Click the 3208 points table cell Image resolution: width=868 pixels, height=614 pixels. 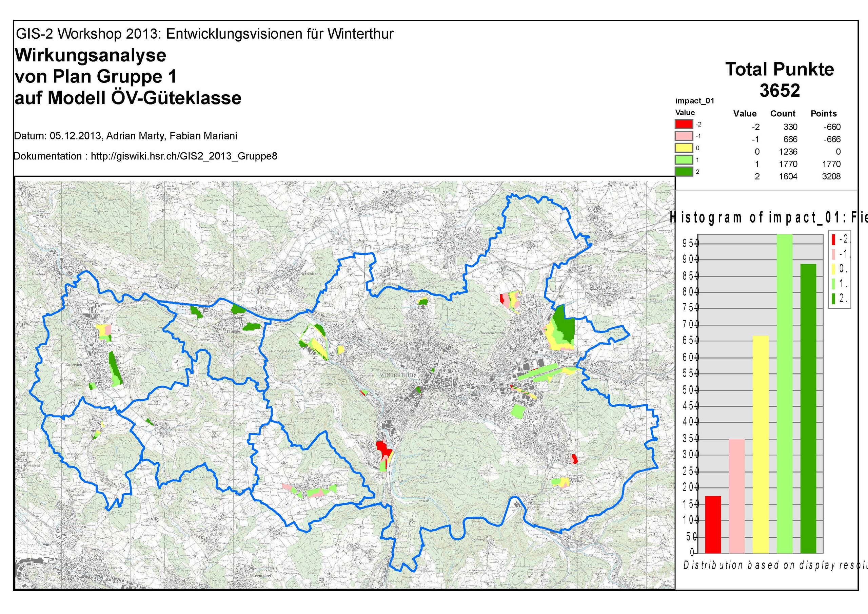pos(831,176)
